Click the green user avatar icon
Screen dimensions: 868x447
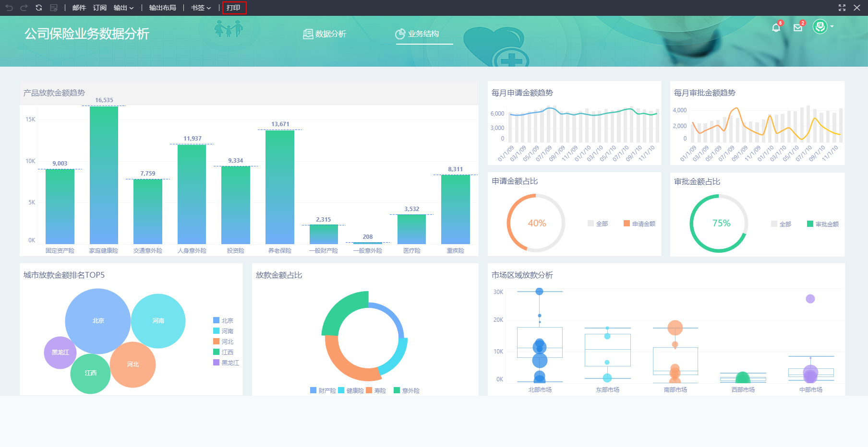[820, 27]
